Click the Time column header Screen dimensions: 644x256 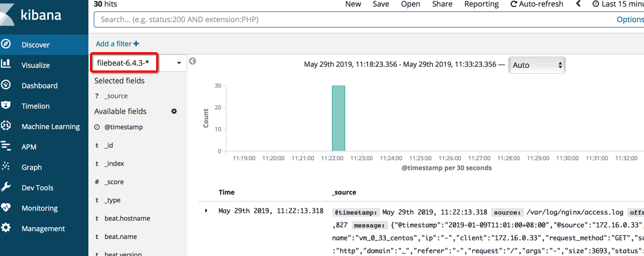(227, 192)
